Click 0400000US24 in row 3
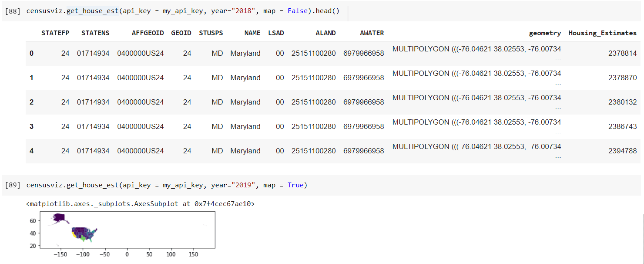The image size is (644, 264). (x=141, y=126)
